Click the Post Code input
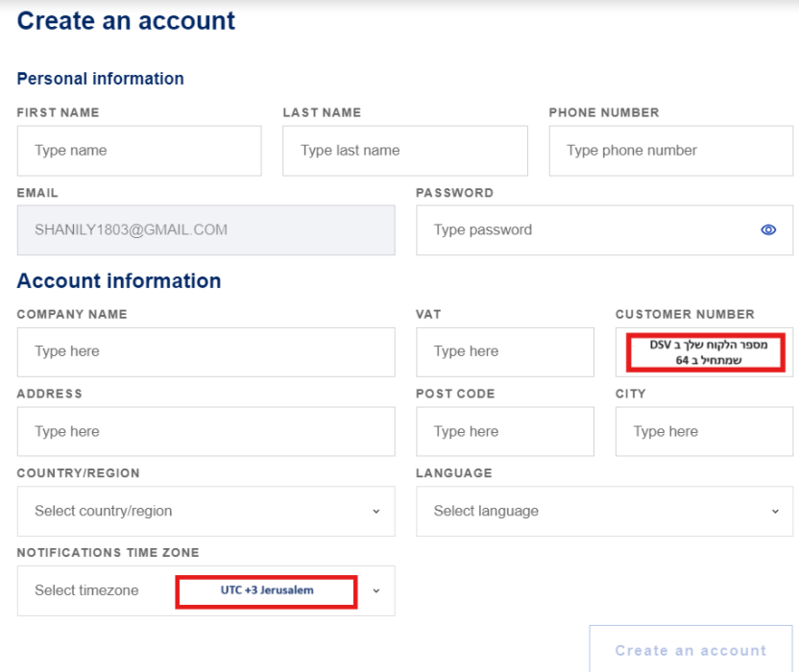This screenshot has height=672, width=799. (x=505, y=432)
